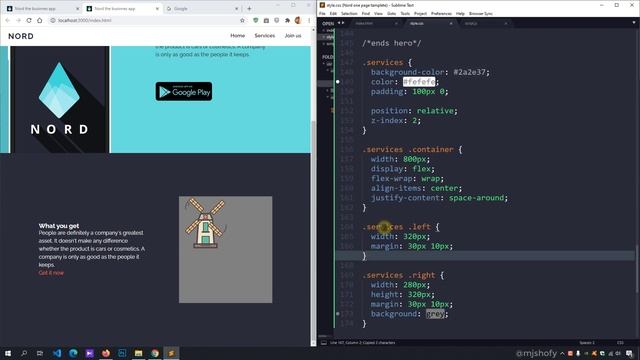Open a new Chrome tab
The image size is (640, 360).
click(x=249, y=8)
